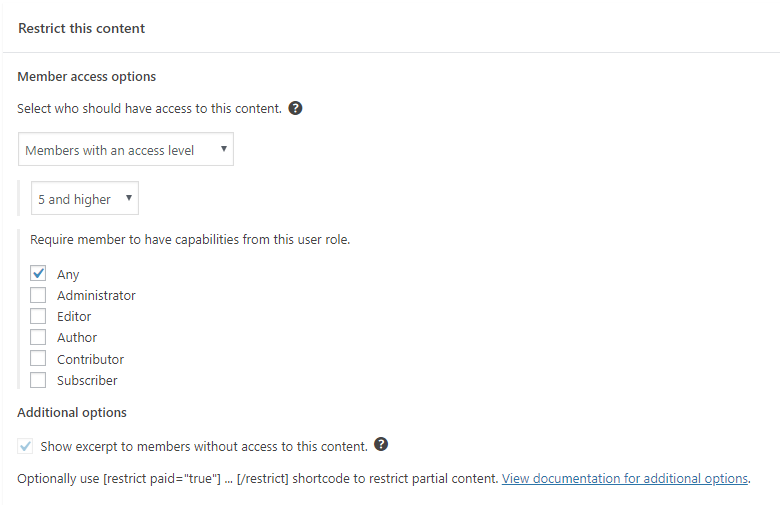The width and height of the screenshot is (780, 505).
Task: Toggle the Show excerpt to members checkbox
Action: [x=25, y=446]
